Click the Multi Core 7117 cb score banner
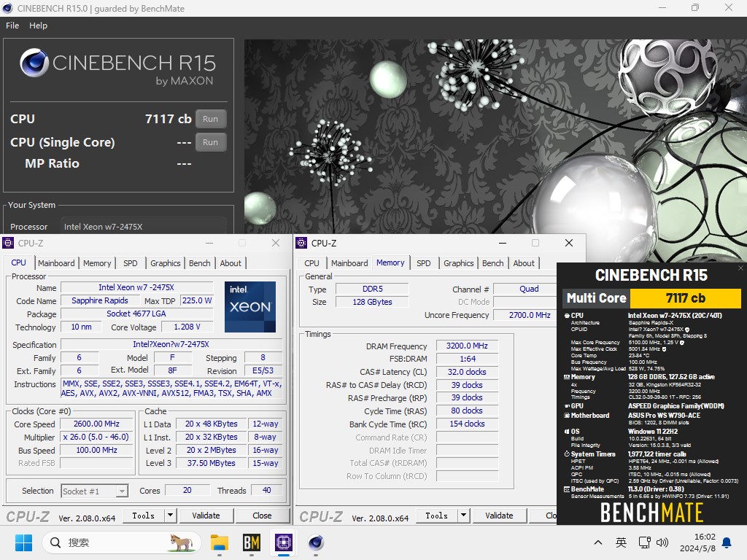747x560 pixels. (x=651, y=298)
